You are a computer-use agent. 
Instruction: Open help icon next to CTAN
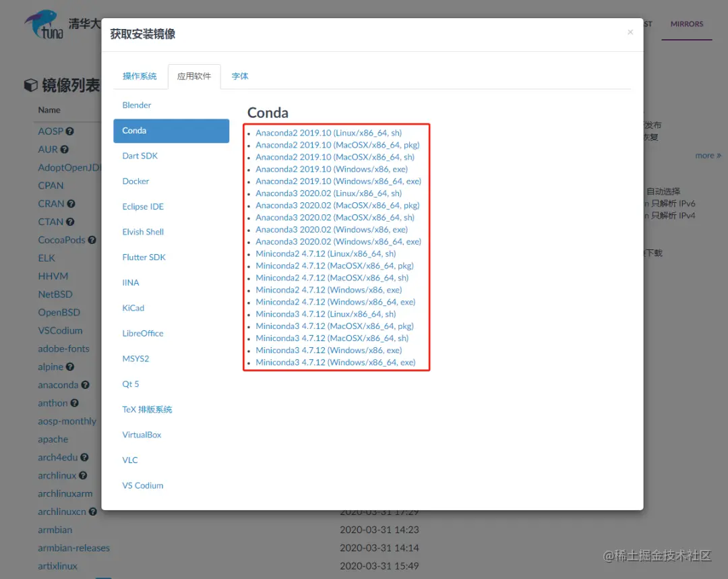[70, 222]
